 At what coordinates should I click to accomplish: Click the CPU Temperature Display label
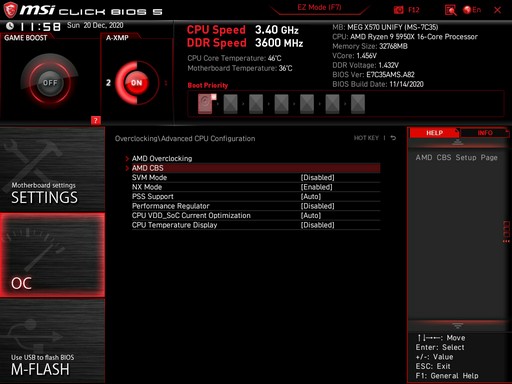click(x=174, y=225)
